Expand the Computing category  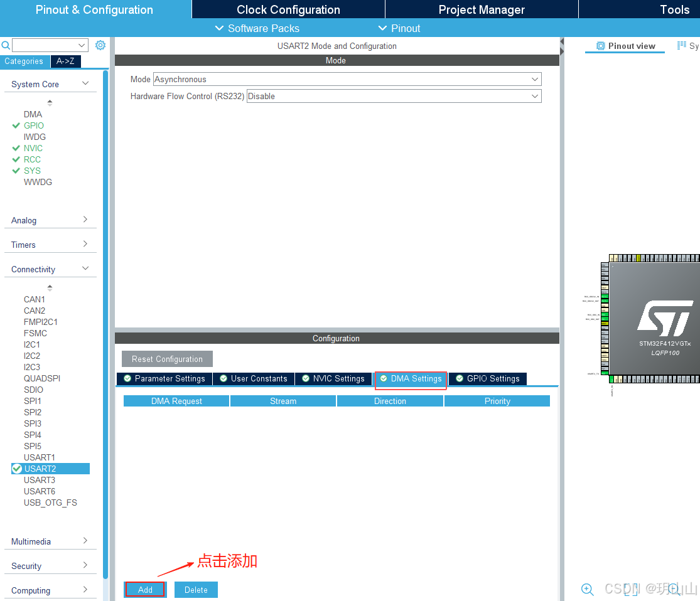click(x=85, y=590)
